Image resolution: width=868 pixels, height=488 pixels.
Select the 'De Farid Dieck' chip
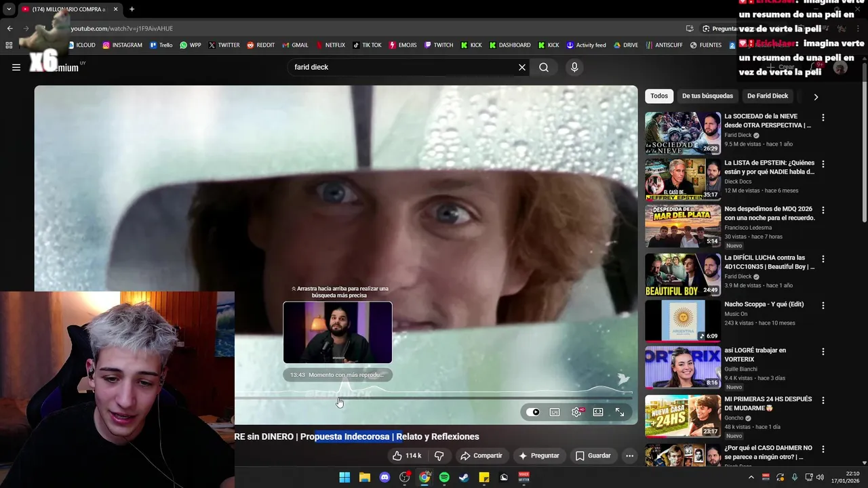click(768, 96)
